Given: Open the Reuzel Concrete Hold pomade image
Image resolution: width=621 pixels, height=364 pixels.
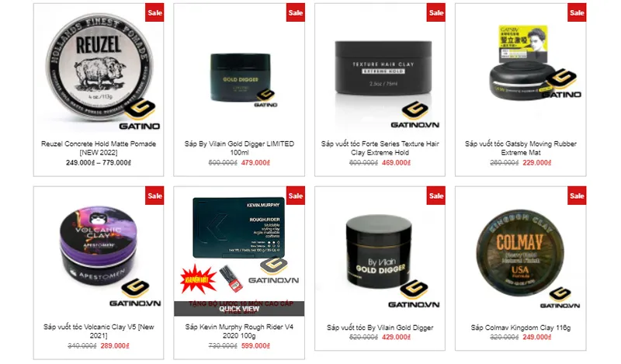Looking at the screenshot, I should tap(99, 69).
